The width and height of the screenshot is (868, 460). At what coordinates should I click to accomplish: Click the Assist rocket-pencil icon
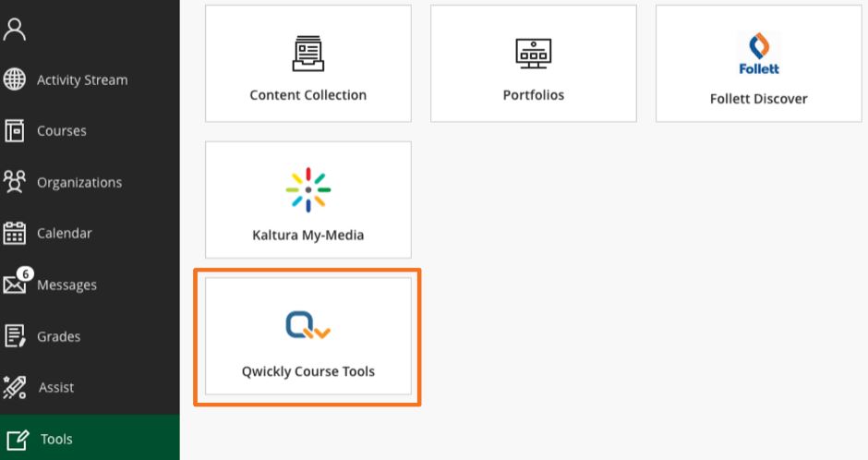[15, 387]
